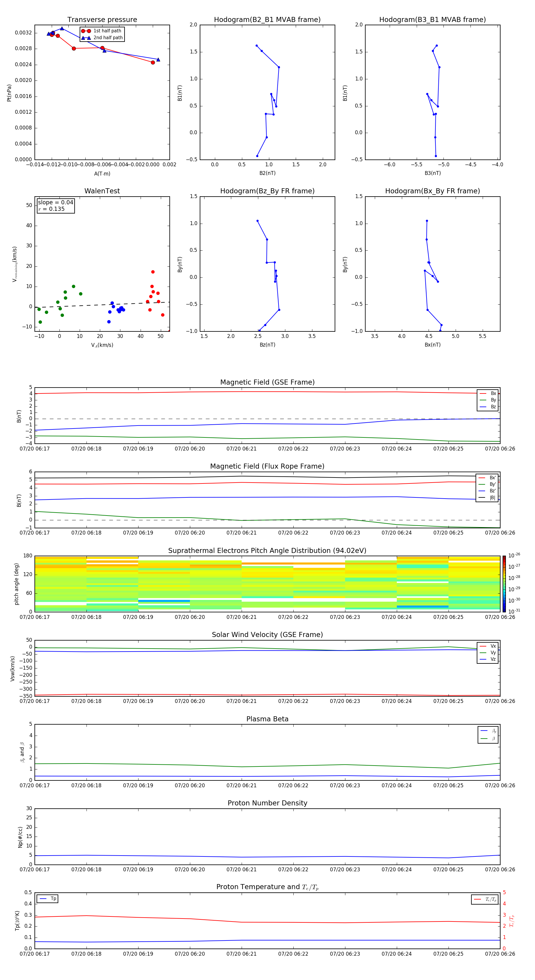Click the 'Transverse pressure' plot title

(x=102, y=20)
